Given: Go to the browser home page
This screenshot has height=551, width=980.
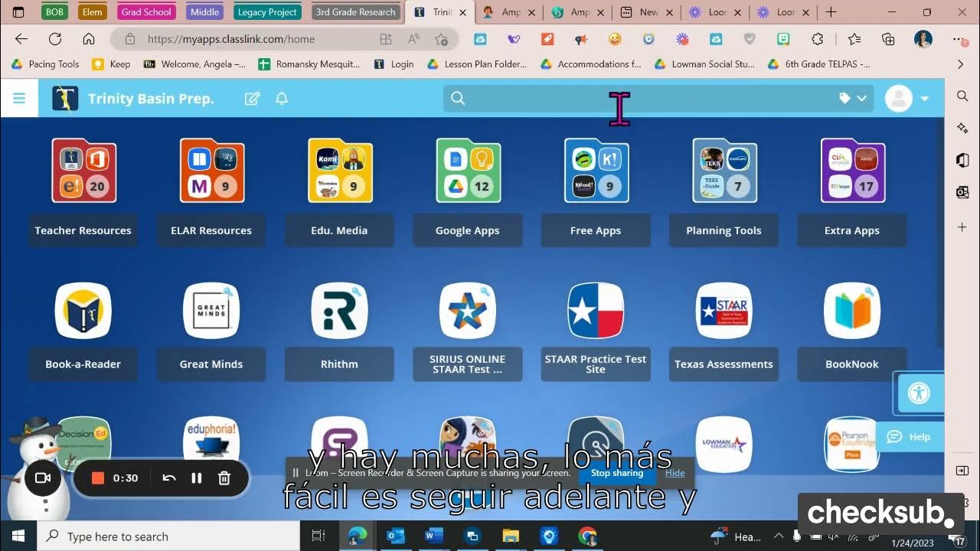Looking at the screenshot, I should 89,39.
